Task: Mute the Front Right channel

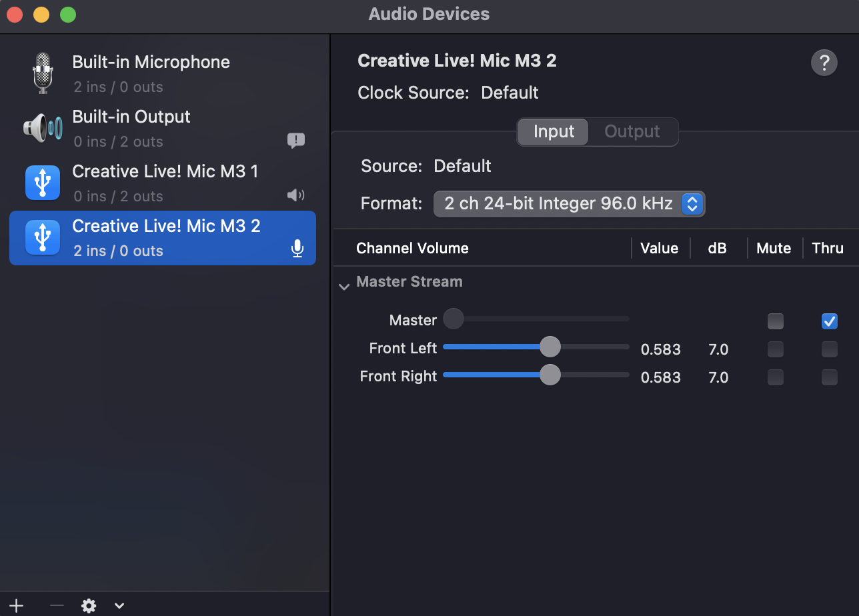Action: [775, 377]
